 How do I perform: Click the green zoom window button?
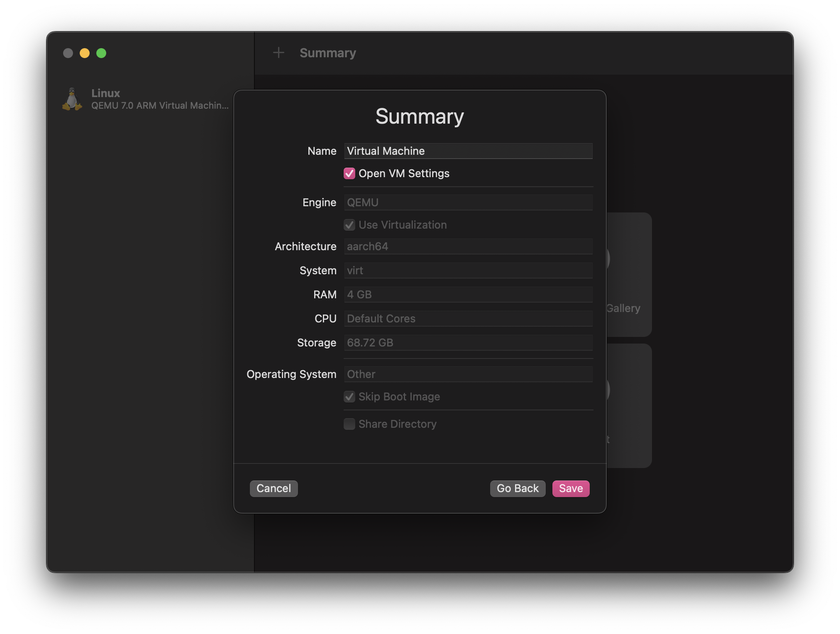coord(101,53)
